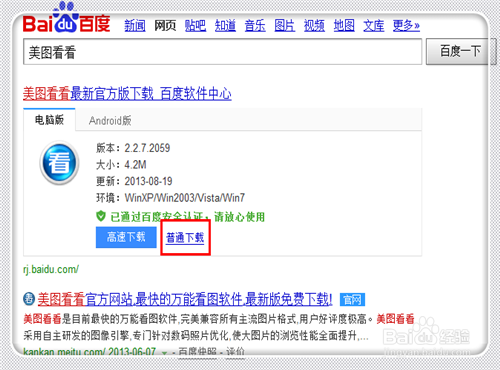Open the 百度快照 link

[x=198, y=352]
